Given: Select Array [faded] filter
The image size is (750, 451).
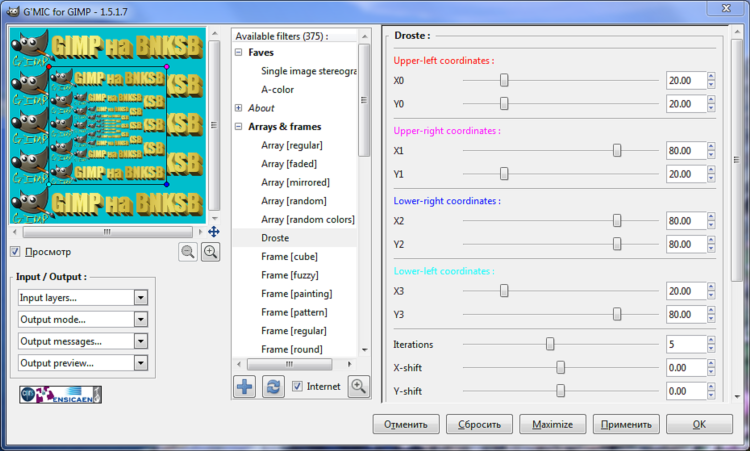Looking at the screenshot, I should (289, 164).
